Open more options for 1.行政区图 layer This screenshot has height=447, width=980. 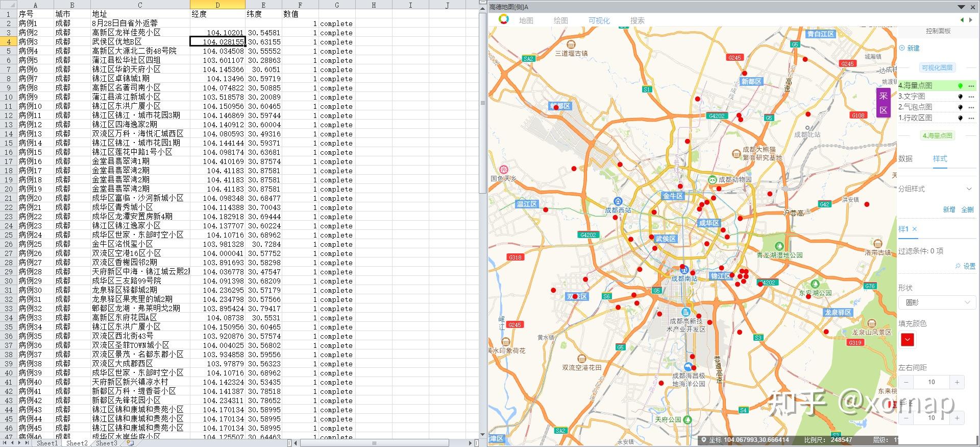pyautogui.click(x=971, y=118)
